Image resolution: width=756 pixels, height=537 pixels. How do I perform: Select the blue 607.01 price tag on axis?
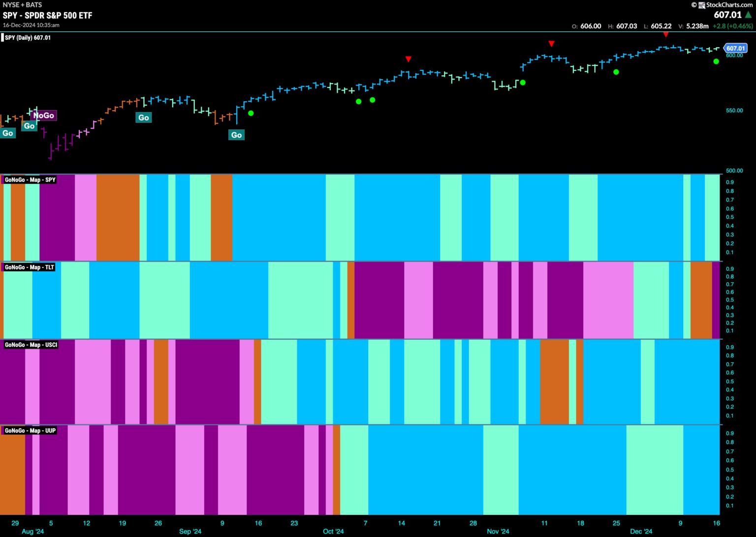(735, 48)
